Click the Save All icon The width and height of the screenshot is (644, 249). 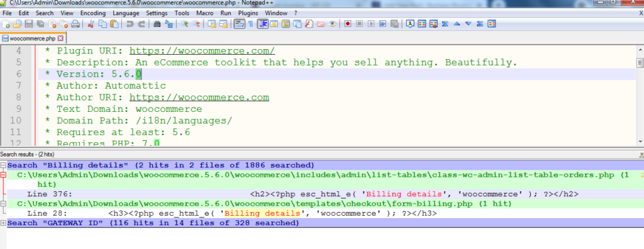tap(40, 24)
